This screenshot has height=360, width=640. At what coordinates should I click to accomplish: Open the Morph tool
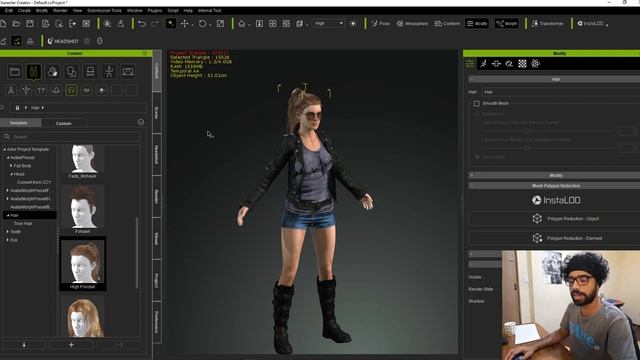[507, 24]
